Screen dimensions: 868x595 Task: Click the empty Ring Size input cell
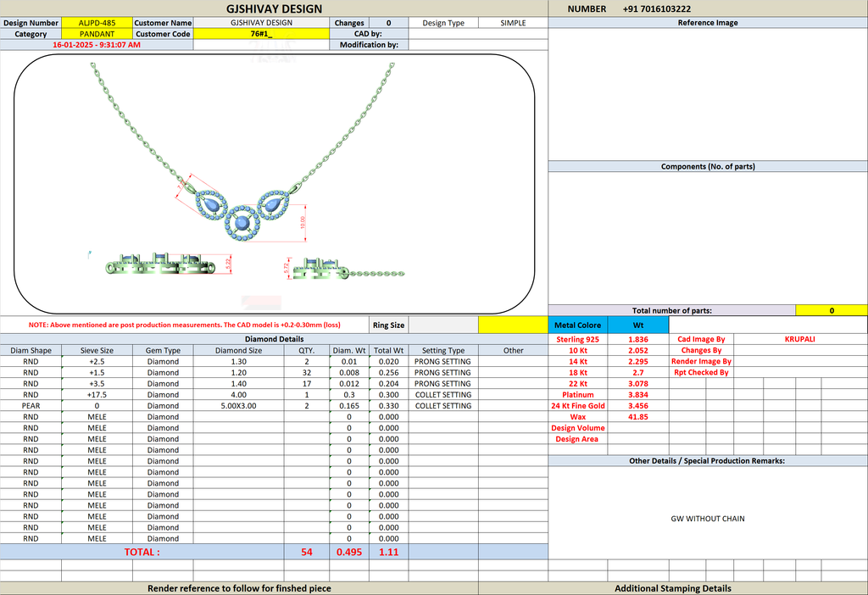tap(443, 325)
